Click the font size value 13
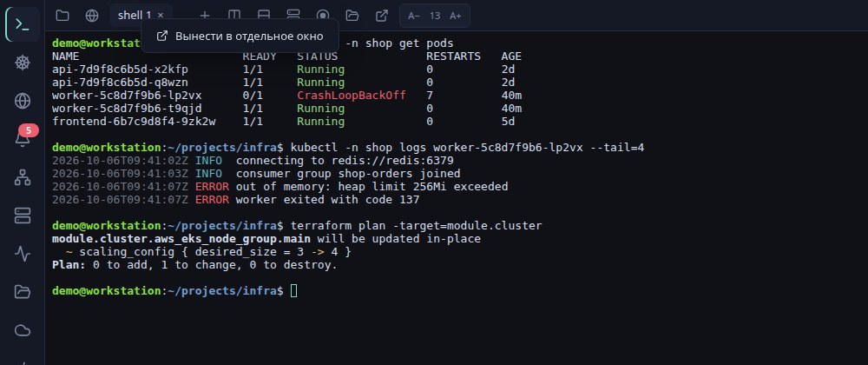The image size is (868, 365). (x=435, y=16)
